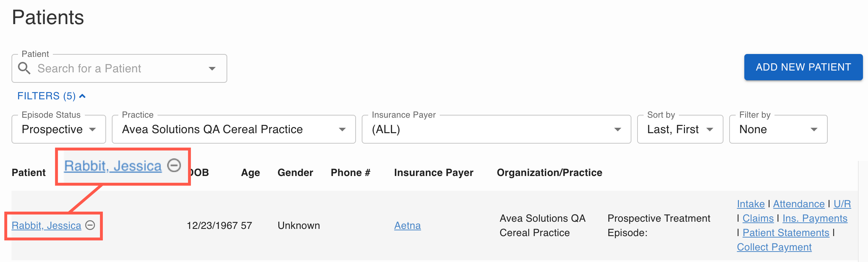868x262 pixels.
Task: Open Patient Statements link
Action: tap(786, 233)
